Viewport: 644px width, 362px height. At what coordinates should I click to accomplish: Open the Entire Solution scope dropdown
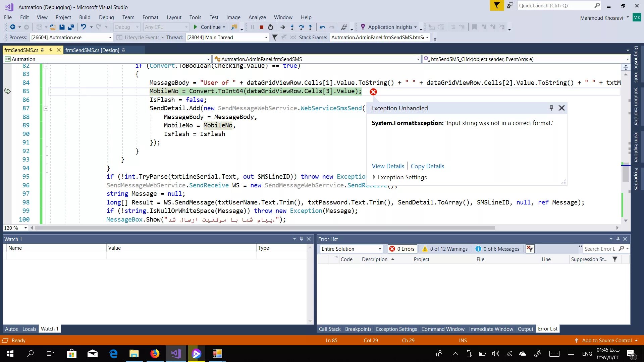tap(380, 249)
